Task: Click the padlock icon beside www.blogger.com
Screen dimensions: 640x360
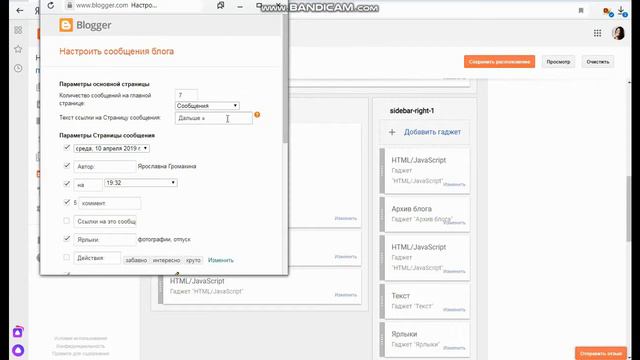Action: tap(69, 5)
